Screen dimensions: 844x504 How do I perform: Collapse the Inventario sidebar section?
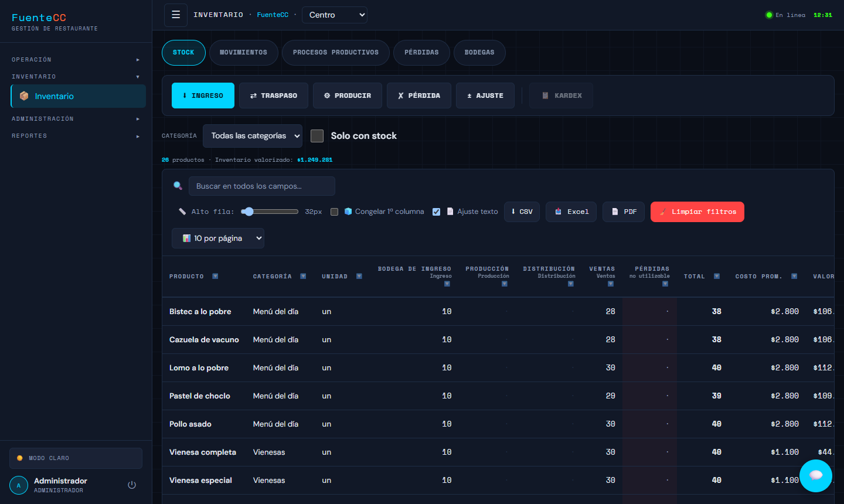pos(76,77)
